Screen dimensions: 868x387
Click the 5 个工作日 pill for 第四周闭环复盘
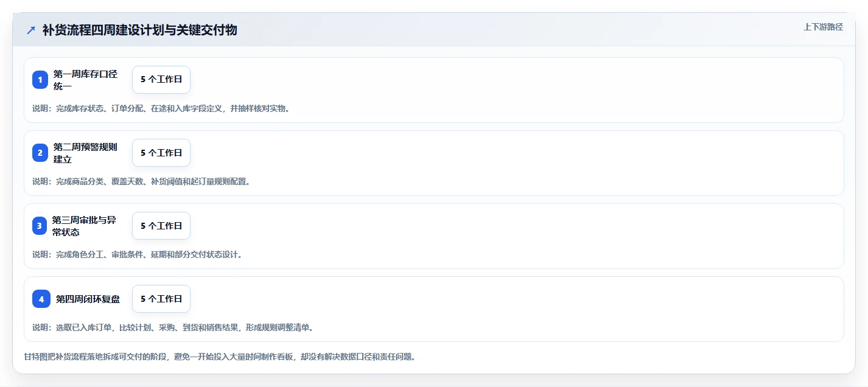(x=161, y=299)
